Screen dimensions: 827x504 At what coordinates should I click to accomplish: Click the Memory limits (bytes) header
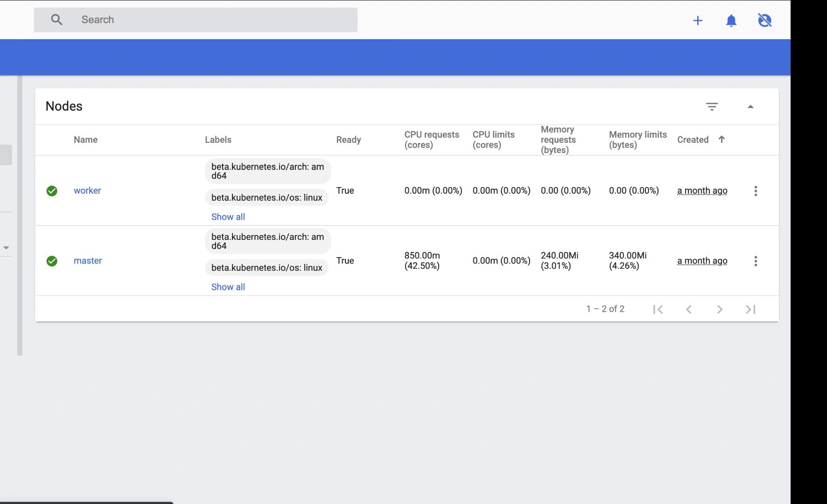point(638,140)
